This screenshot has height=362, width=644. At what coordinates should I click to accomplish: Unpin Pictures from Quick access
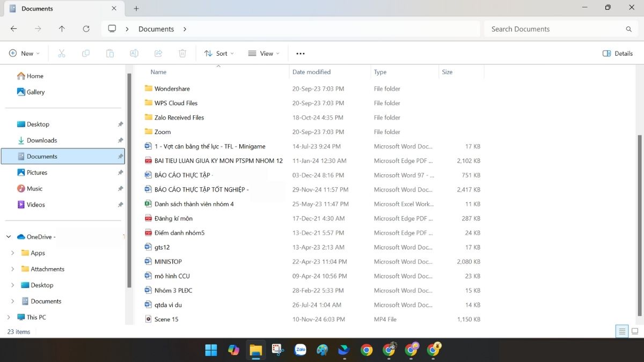coord(120,173)
